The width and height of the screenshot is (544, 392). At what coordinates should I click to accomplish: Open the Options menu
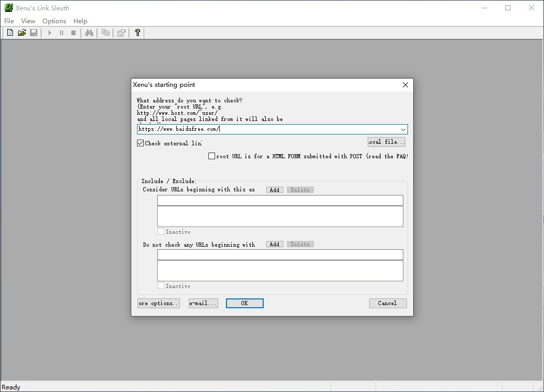pos(54,21)
